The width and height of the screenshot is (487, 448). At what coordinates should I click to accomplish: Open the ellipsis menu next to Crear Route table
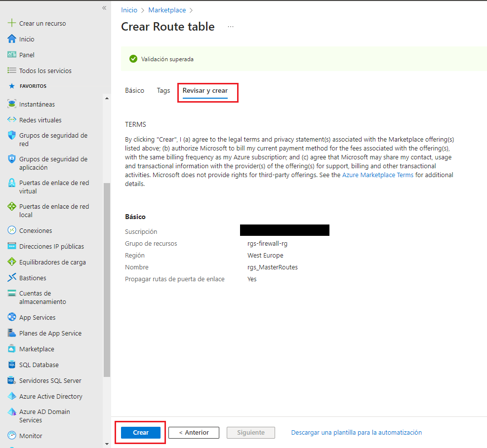coord(231,27)
